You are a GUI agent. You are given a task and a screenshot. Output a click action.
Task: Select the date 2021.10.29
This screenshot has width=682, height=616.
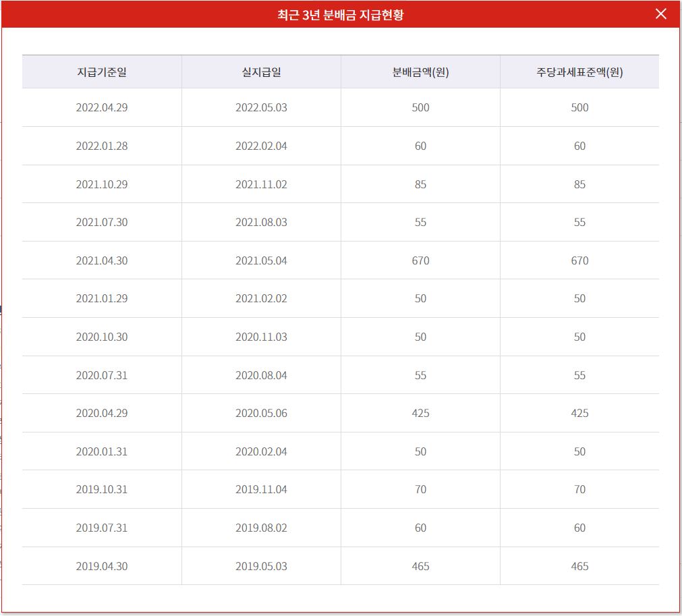[102, 184]
